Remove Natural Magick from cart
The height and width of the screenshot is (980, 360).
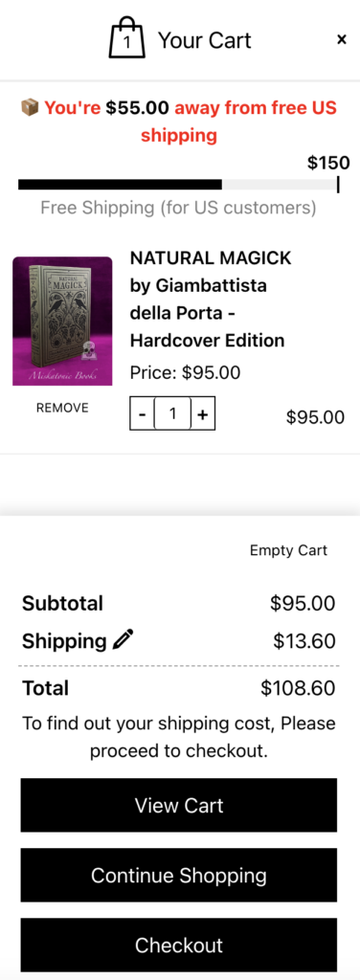(62, 408)
